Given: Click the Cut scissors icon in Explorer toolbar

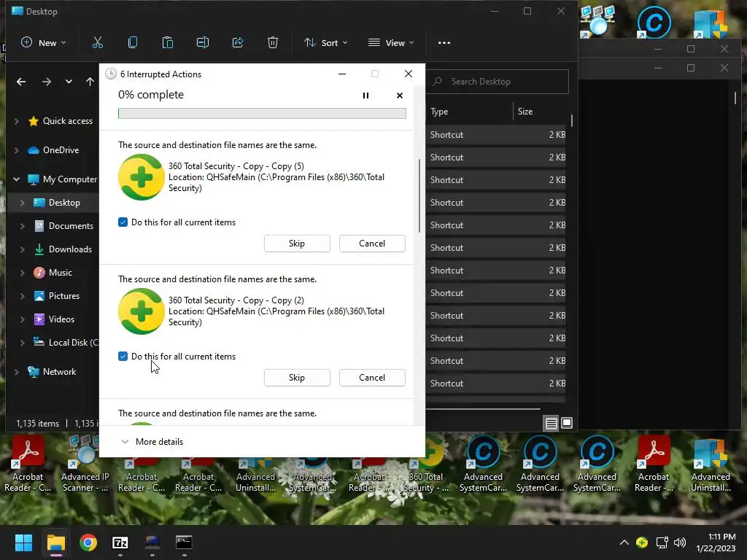Looking at the screenshot, I should tap(97, 43).
